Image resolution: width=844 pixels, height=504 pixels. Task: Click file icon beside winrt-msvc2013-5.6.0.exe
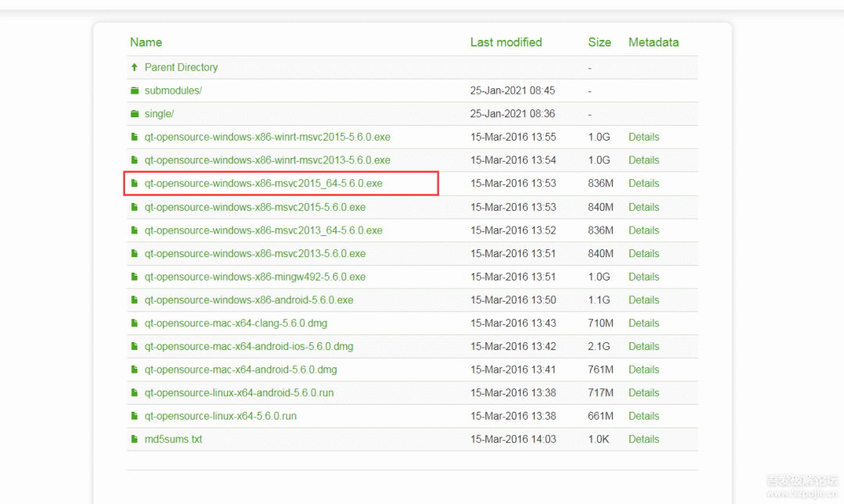coord(134,160)
